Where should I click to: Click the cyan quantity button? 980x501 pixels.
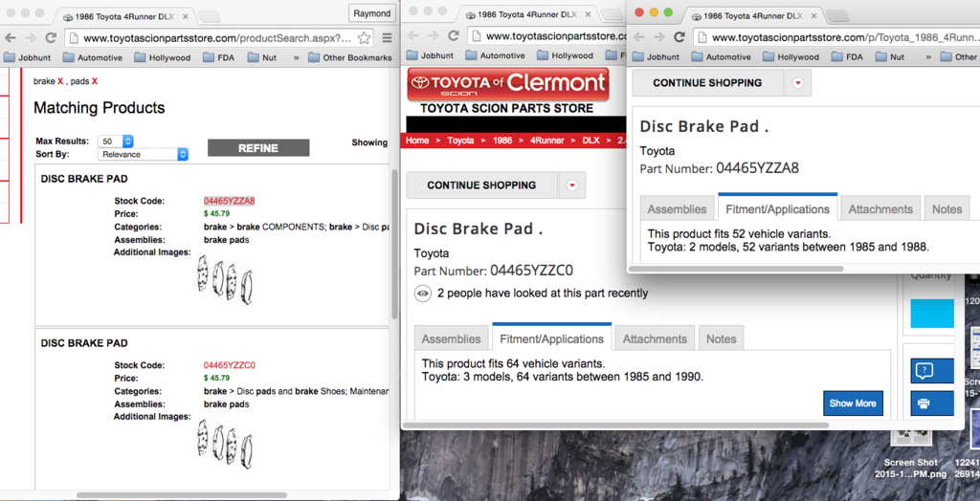pos(932,313)
